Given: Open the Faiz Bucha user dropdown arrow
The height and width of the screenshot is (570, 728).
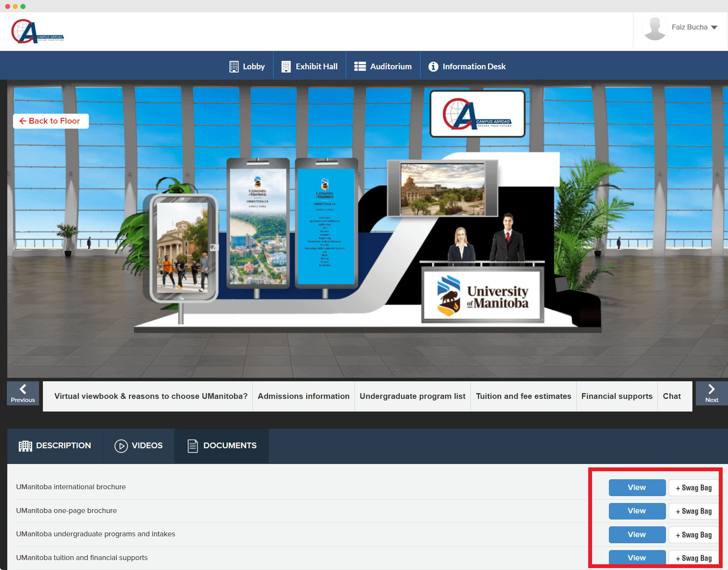Looking at the screenshot, I should (714, 28).
